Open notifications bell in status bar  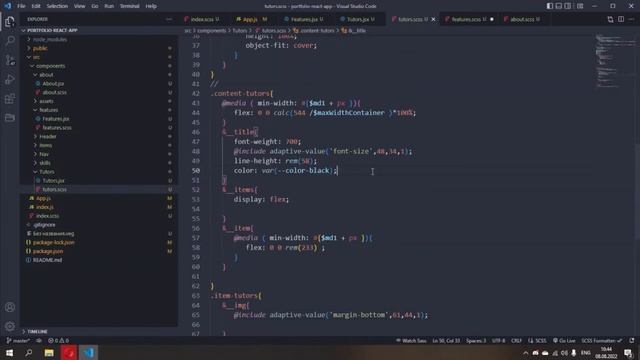coord(632,340)
